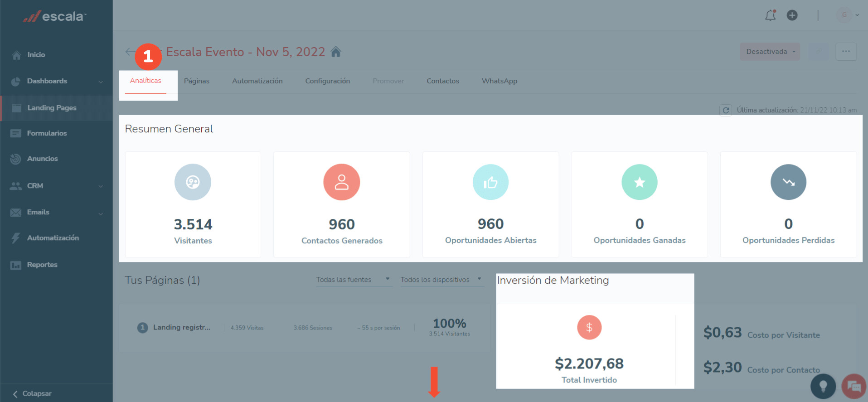Click the plus add icon
This screenshot has height=402, width=868.
792,15
